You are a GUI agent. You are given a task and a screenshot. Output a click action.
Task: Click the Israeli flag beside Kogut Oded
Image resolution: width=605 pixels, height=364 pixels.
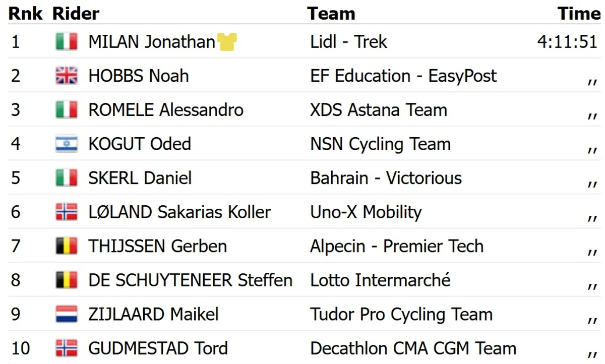point(67,144)
